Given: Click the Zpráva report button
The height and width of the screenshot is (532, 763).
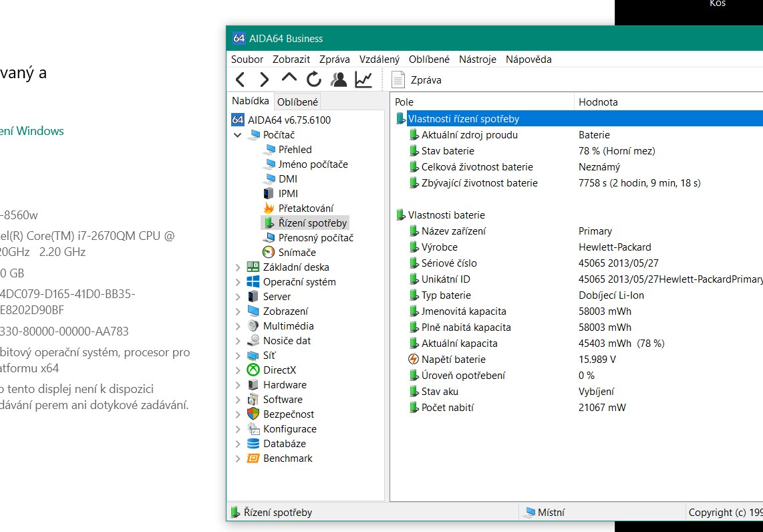Looking at the screenshot, I should tap(417, 80).
